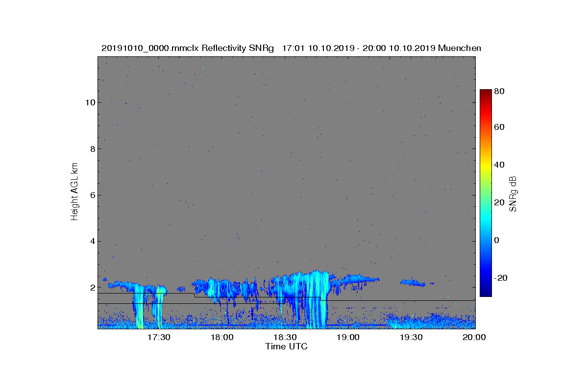
Task: Click the height tick label 8
Action: point(92,149)
